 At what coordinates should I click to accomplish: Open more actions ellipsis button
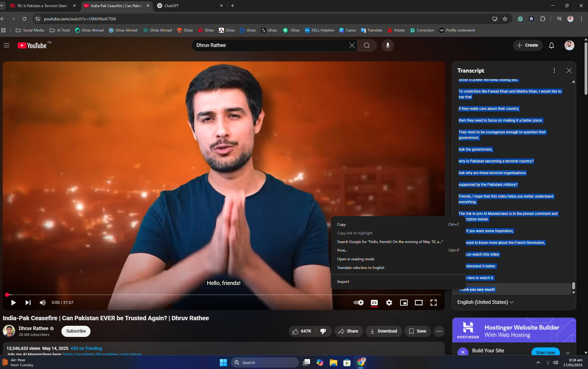click(439, 331)
